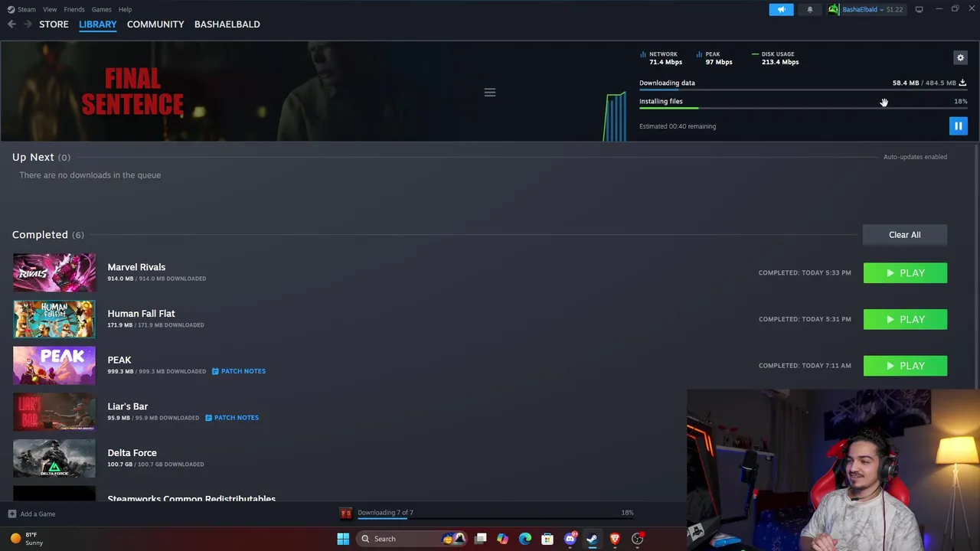Image resolution: width=980 pixels, height=551 pixels.
Task: Click the download arrow icon beside 484.5 MB
Action: pos(962,83)
